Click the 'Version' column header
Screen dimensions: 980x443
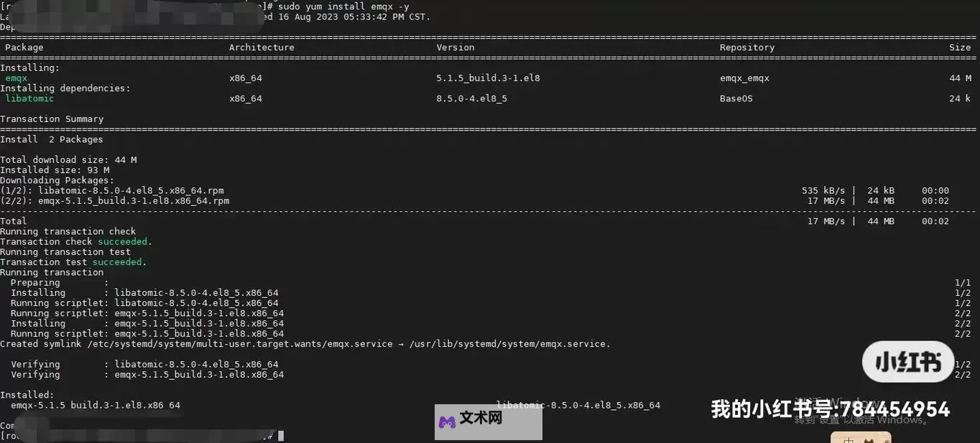point(456,47)
